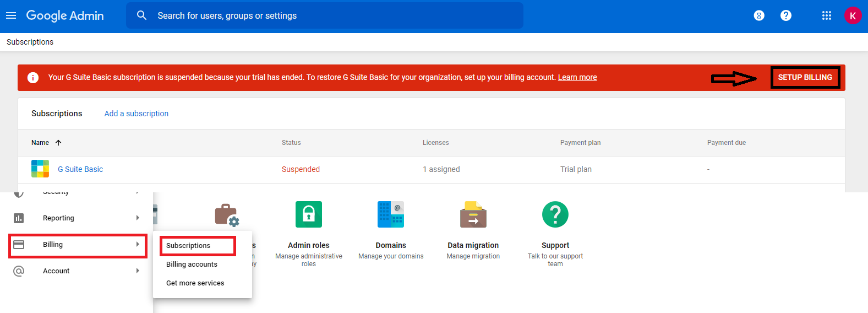Click Talk to our support team text

[555, 260]
